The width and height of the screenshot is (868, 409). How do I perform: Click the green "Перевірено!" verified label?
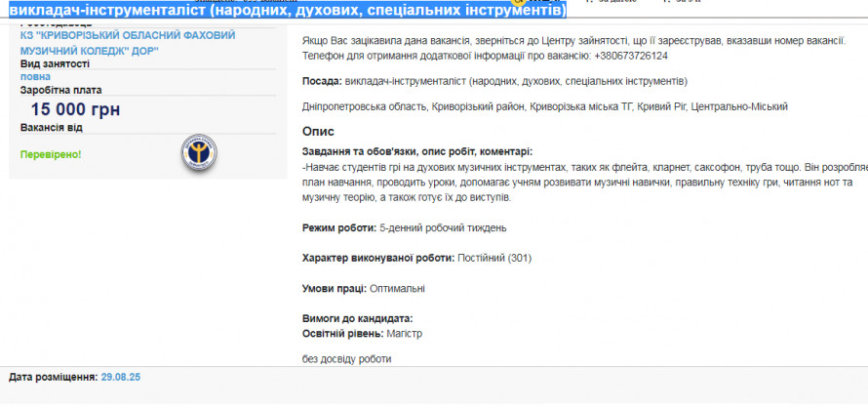(x=51, y=154)
